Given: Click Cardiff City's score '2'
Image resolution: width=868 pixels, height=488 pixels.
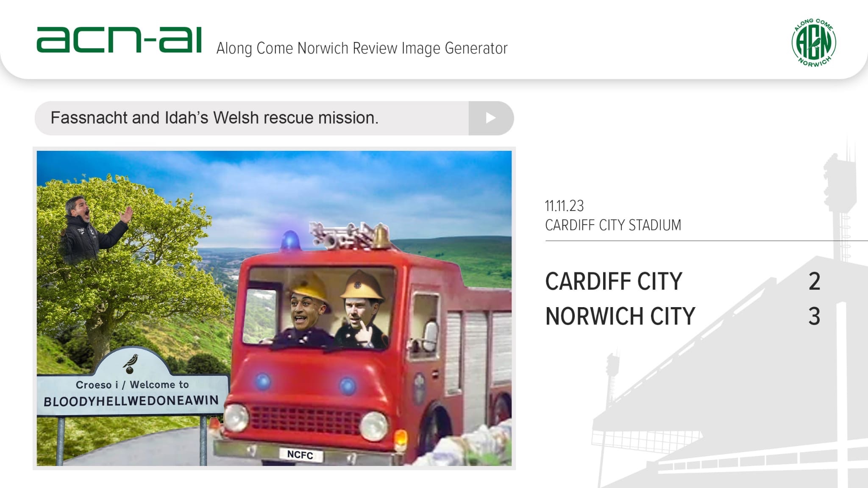Looking at the screenshot, I should 814,281.
